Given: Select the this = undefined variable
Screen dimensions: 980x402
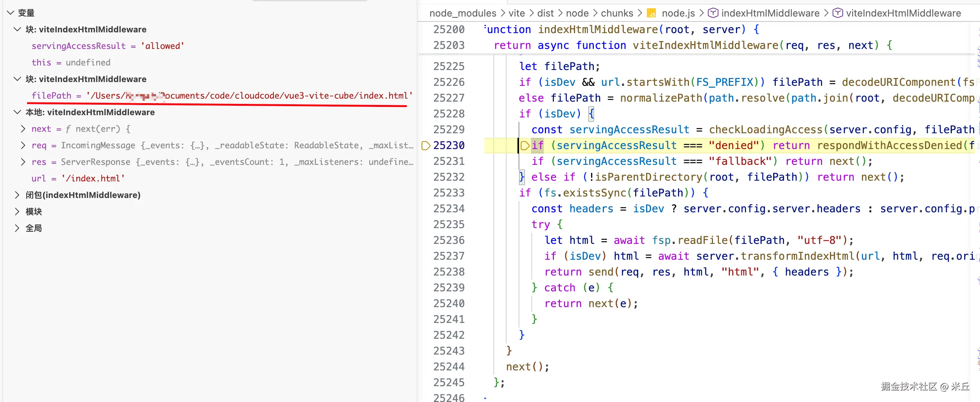Looking at the screenshot, I should (x=71, y=62).
